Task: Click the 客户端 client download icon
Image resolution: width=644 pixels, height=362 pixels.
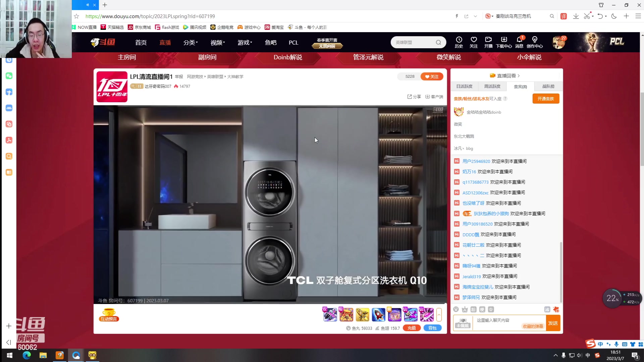Action: point(434,97)
